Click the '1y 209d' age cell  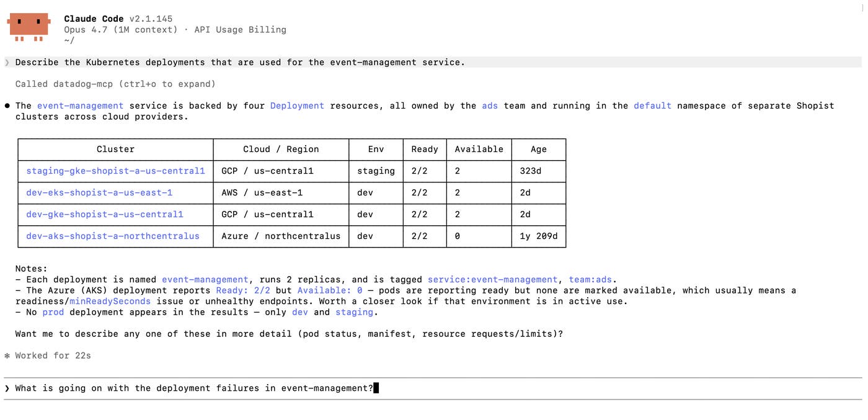539,236
